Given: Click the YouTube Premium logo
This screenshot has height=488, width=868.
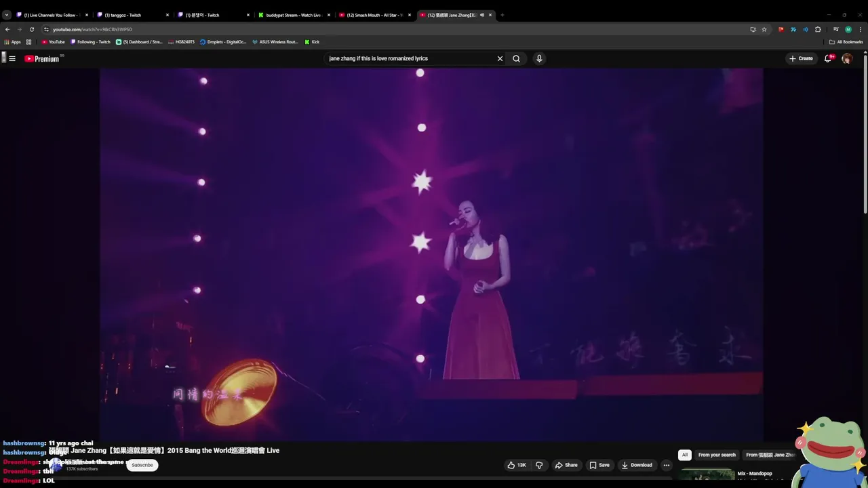Looking at the screenshot, I should [42, 59].
